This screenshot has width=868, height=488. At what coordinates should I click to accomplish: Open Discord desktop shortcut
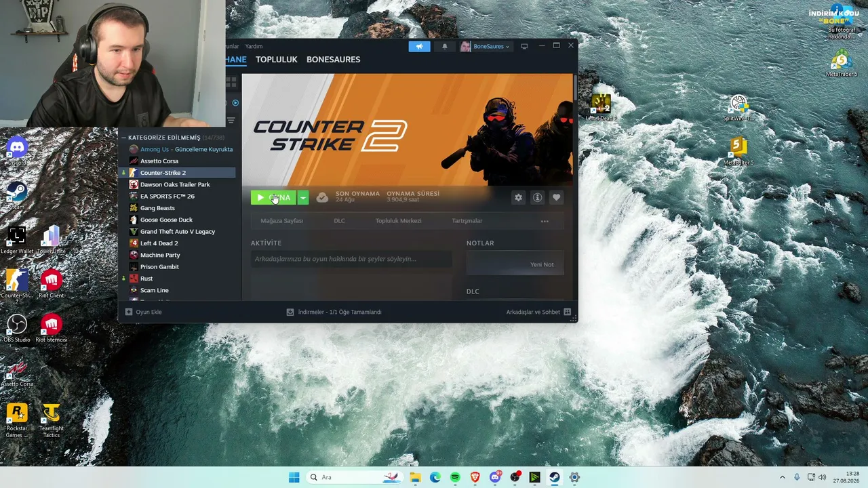pyautogui.click(x=17, y=151)
